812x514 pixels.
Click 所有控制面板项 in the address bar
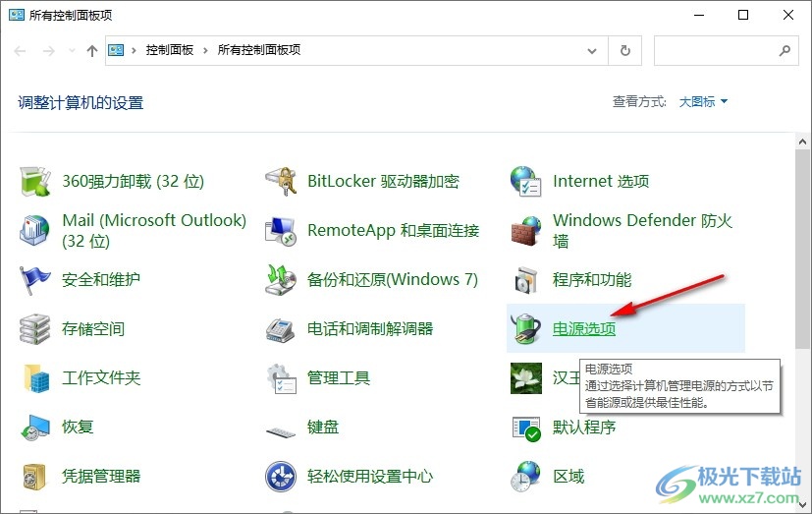pyautogui.click(x=259, y=50)
